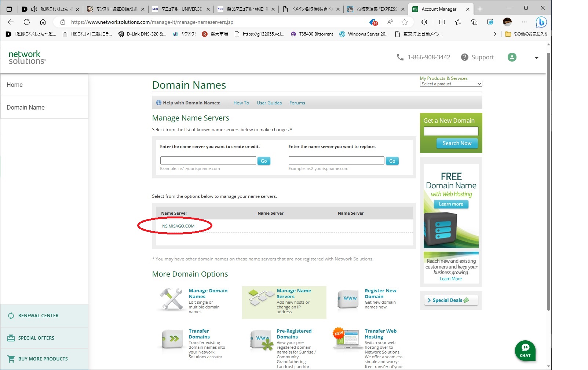Open the その他のお気に入り folder
The width and height of the screenshot is (588, 370).
(526, 34)
